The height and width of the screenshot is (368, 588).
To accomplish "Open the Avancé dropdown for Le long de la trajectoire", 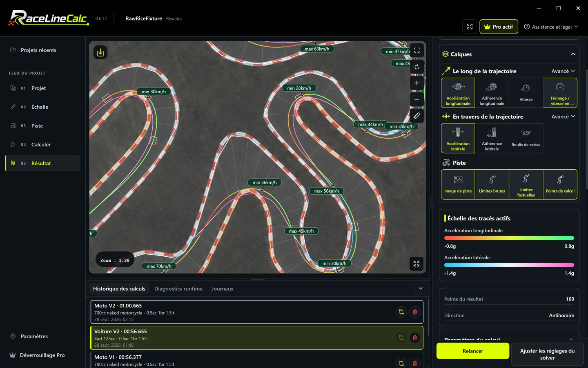I will click(x=563, y=71).
